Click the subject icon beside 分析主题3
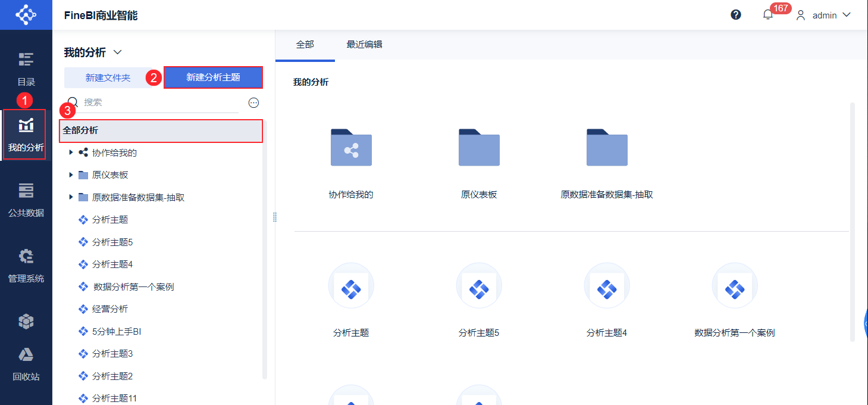Screen dimensions: 868x405 tap(83, 354)
